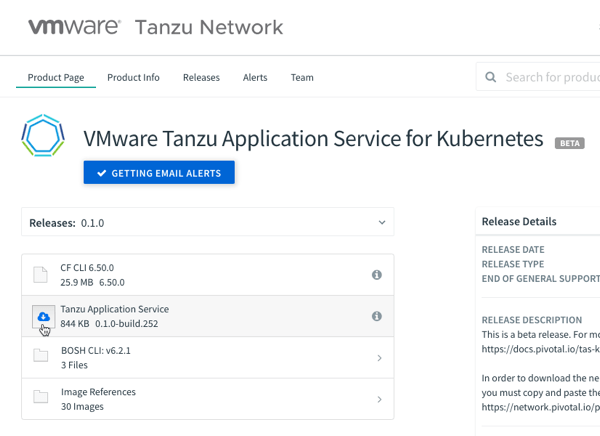The height and width of the screenshot is (436, 600).
Task: Open the Tanzu Network home link
Action: [x=209, y=28]
